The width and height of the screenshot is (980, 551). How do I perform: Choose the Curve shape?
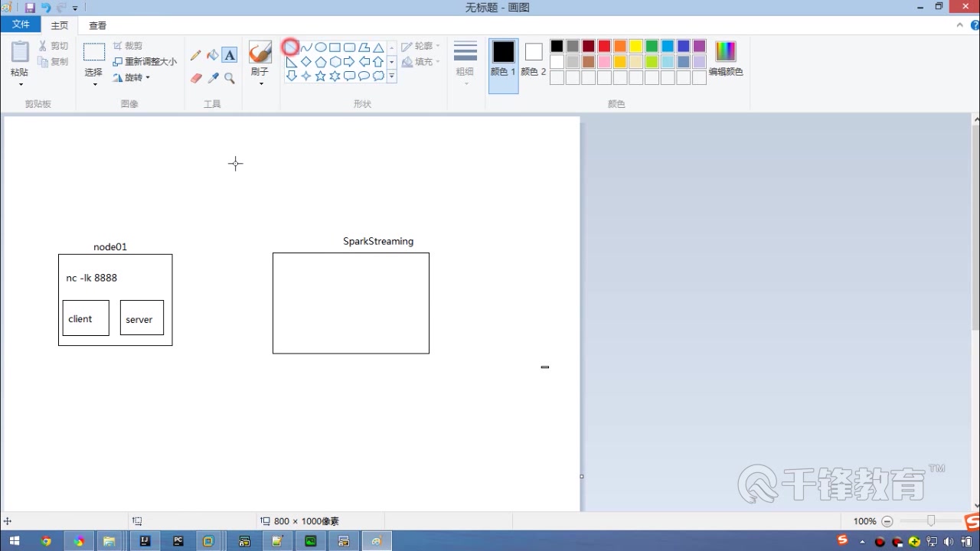tap(306, 47)
